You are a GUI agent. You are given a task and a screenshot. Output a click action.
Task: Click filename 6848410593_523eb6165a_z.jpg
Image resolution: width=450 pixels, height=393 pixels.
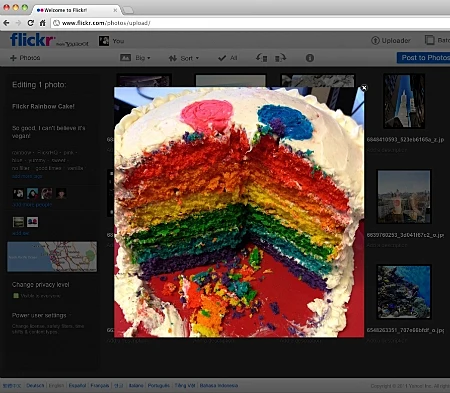[x=405, y=140]
